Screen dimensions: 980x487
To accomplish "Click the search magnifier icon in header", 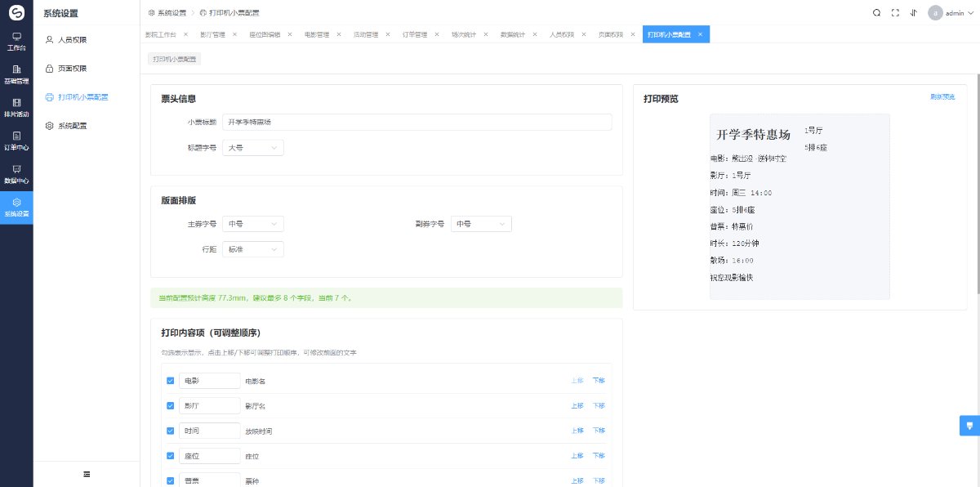I will [x=876, y=13].
